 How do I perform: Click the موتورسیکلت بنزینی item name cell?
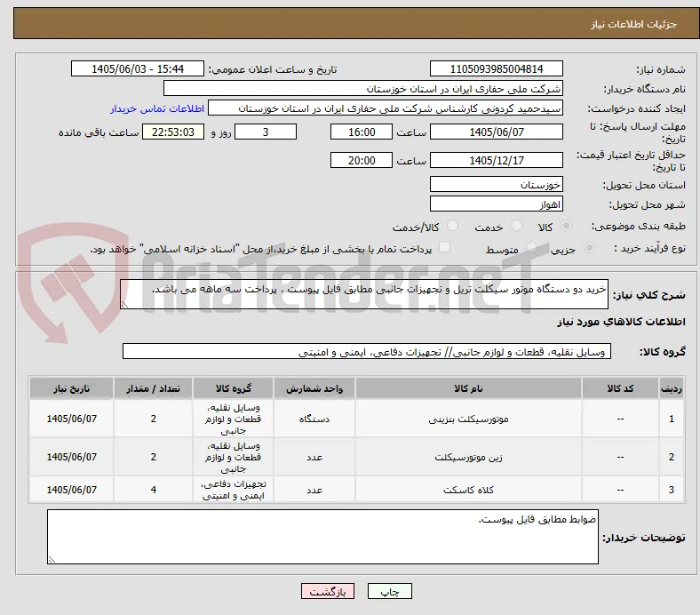pos(468,419)
